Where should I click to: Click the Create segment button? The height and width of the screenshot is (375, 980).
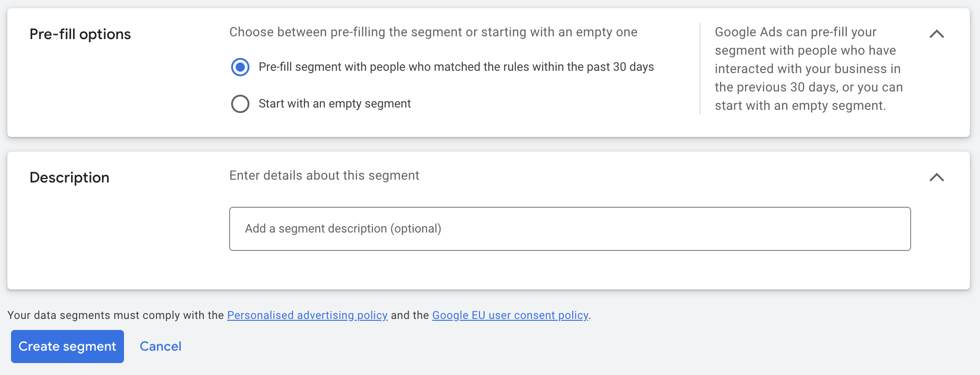tap(68, 347)
